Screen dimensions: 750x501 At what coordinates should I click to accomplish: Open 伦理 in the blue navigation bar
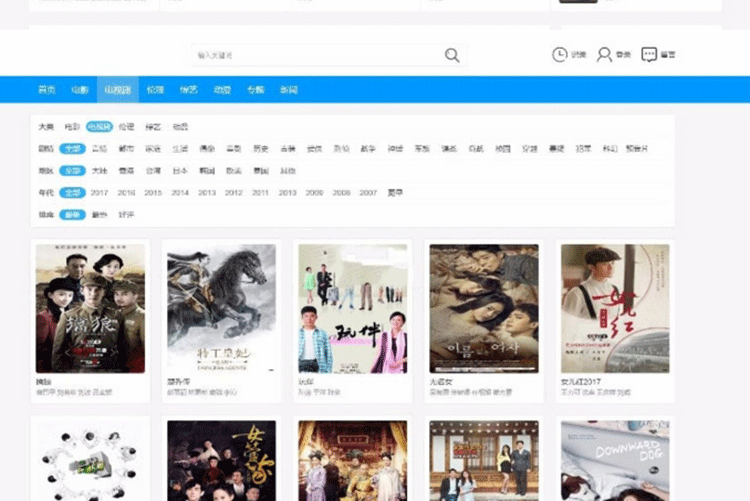(155, 89)
